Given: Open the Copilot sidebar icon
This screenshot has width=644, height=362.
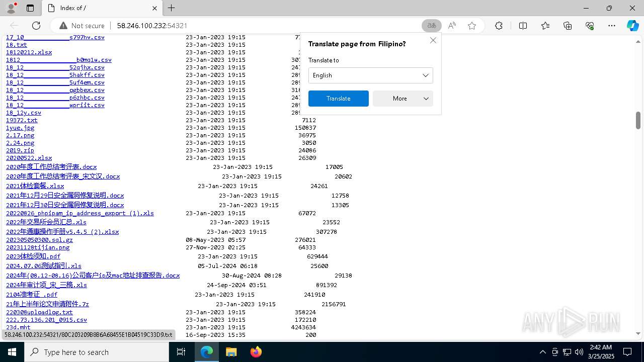Looking at the screenshot, I should [x=632, y=26].
